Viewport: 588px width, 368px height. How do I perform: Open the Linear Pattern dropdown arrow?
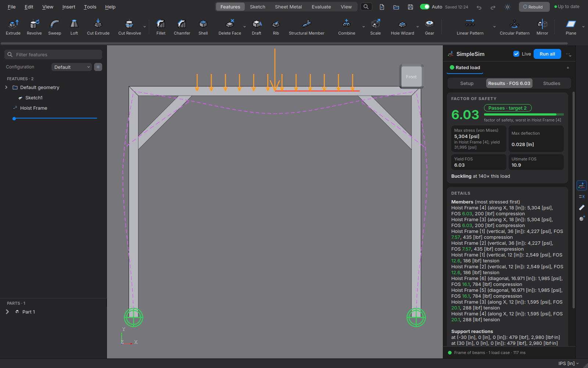pyautogui.click(x=494, y=27)
